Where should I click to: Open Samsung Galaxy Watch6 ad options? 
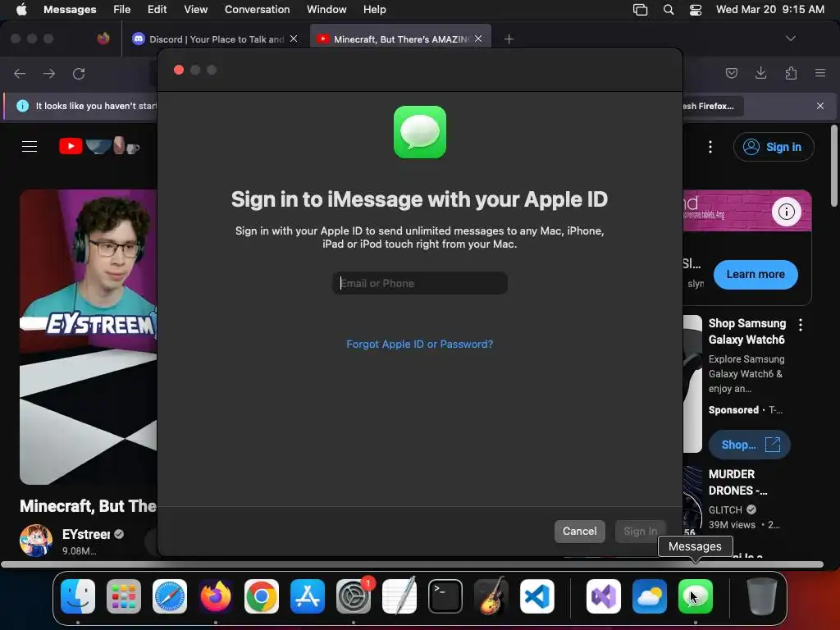tap(801, 324)
